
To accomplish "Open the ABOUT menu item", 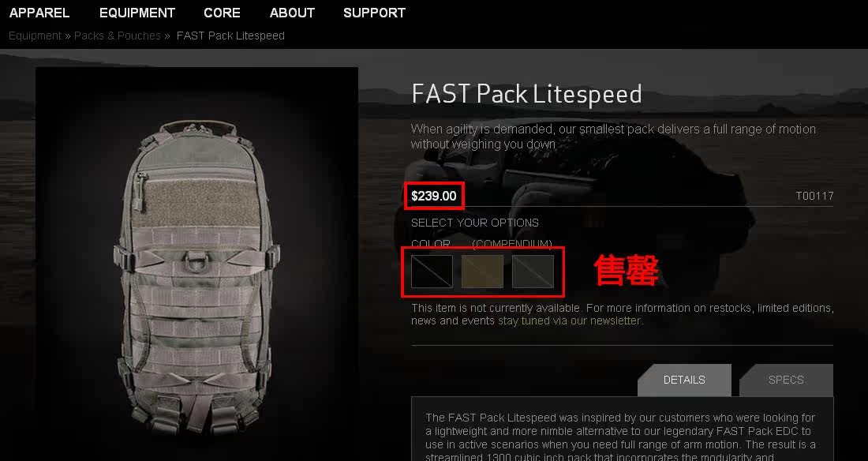I will (292, 13).
